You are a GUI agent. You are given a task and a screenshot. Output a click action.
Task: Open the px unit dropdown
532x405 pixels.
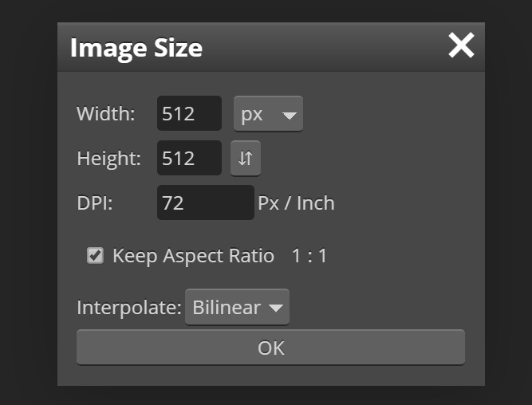point(268,114)
